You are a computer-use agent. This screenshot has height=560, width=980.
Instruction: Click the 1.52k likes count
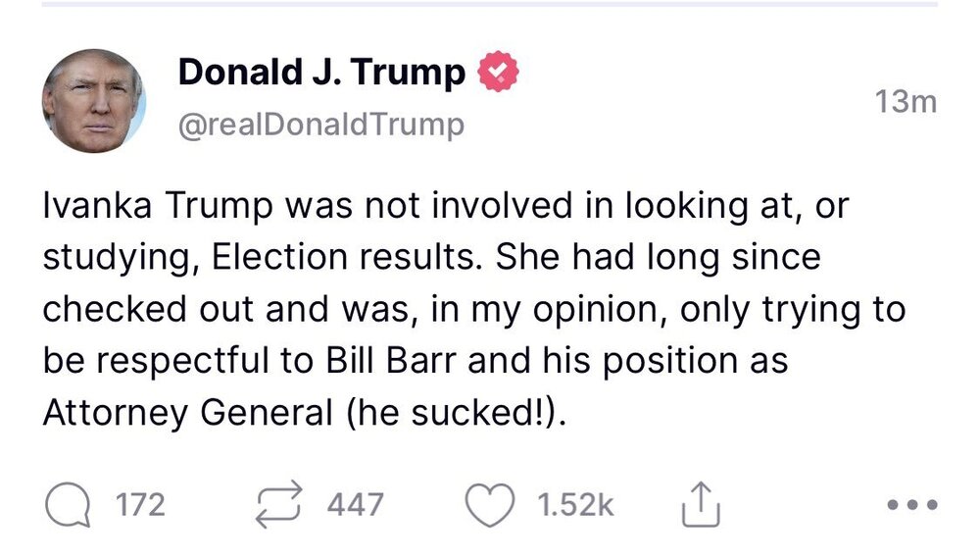[575, 506]
